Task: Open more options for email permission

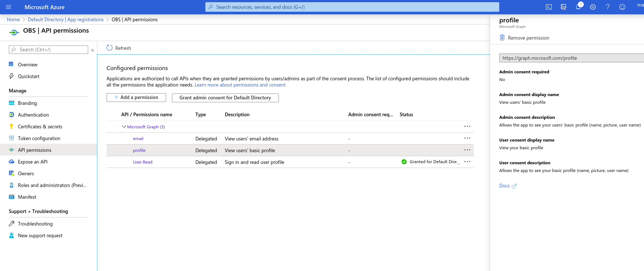Action: [467, 138]
